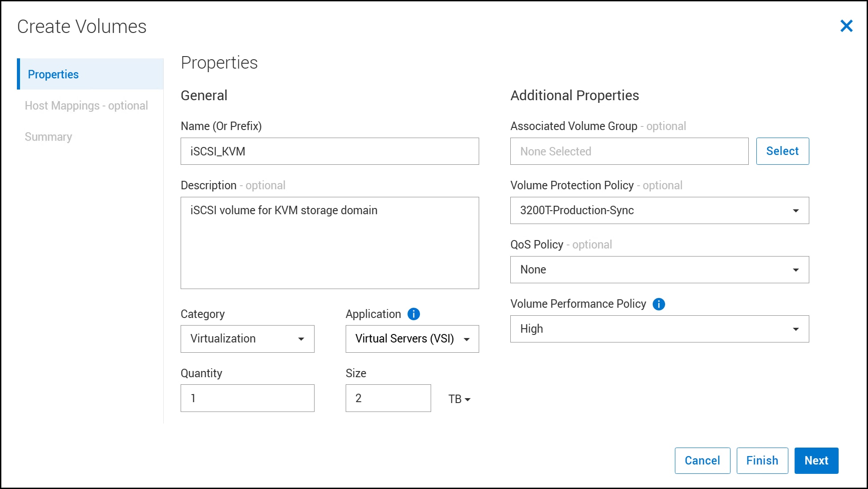
Task: Click the Associated Volume Group field
Action: tap(629, 151)
